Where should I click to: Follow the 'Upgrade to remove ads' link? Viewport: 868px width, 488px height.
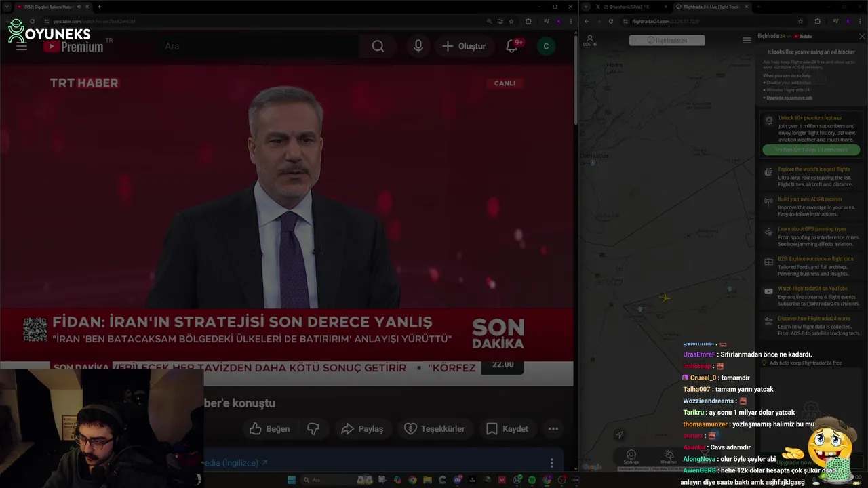[789, 98]
